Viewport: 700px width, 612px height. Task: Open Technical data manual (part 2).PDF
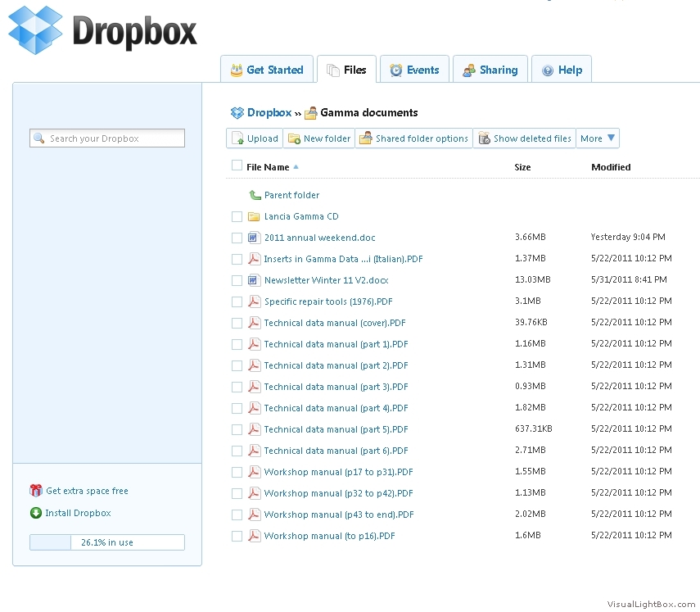336,365
